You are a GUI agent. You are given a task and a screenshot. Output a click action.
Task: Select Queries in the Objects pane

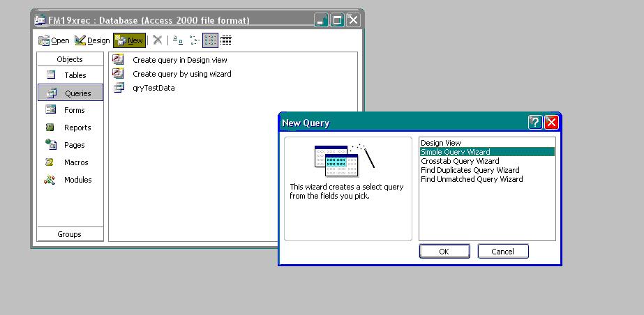(x=70, y=93)
